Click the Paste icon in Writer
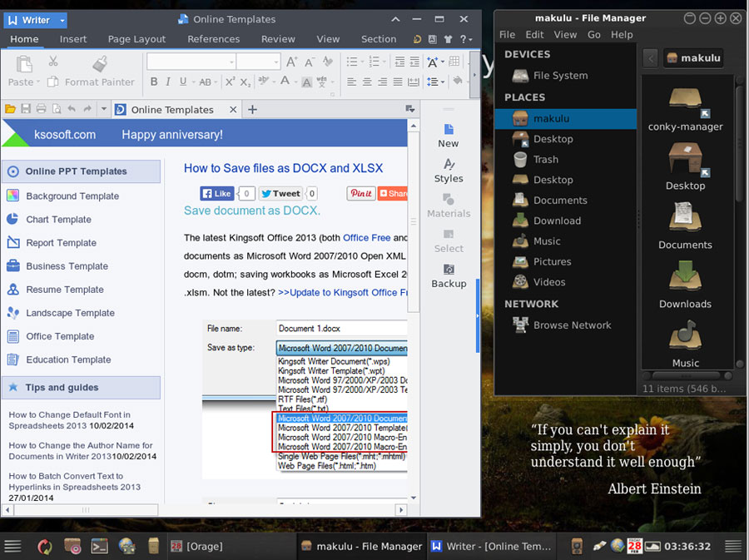 tap(23, 64)
